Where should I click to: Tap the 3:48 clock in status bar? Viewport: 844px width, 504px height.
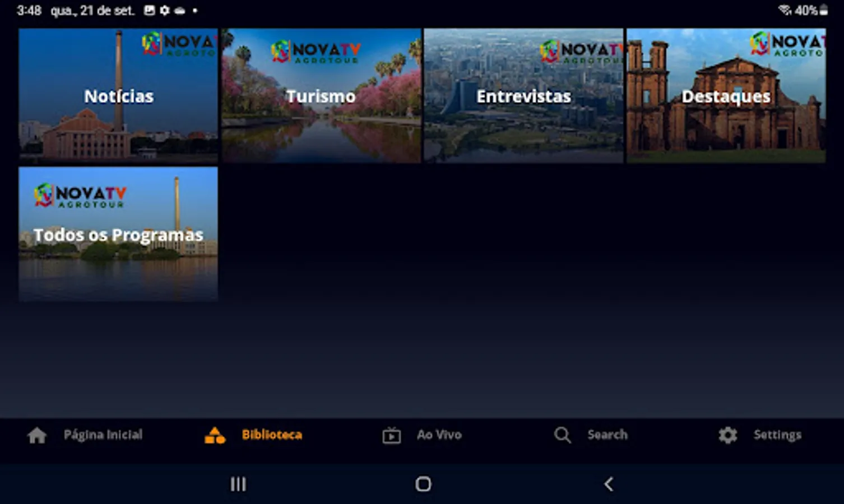[x=29, y=10]
